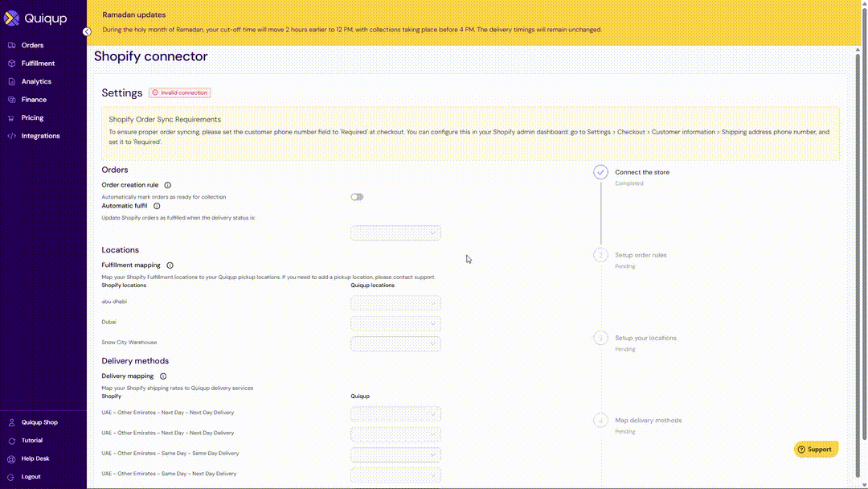Open Quiqup location dropdown for abu dhabi
The image size is (868, 489).
[x=395, y=303]
